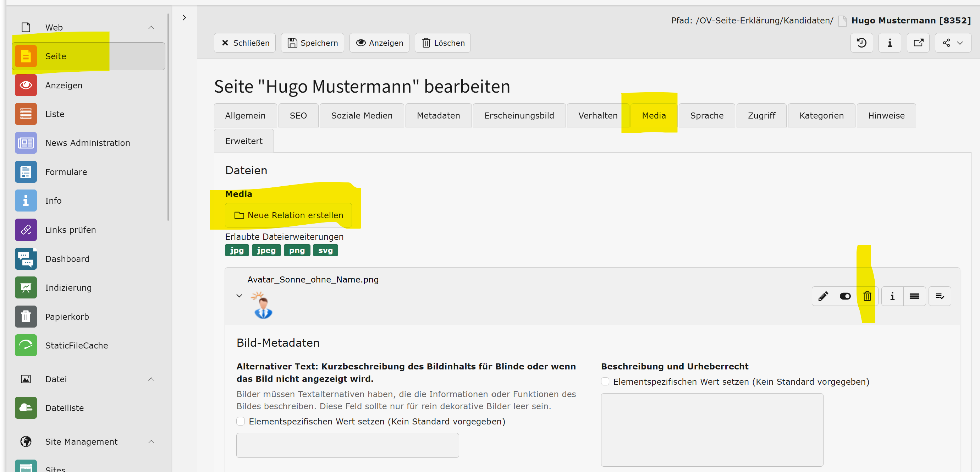Delete the Avatar_Sonne_ohne_Name.png relation
This screenshot has width=980, height=472.
[868, 296]
